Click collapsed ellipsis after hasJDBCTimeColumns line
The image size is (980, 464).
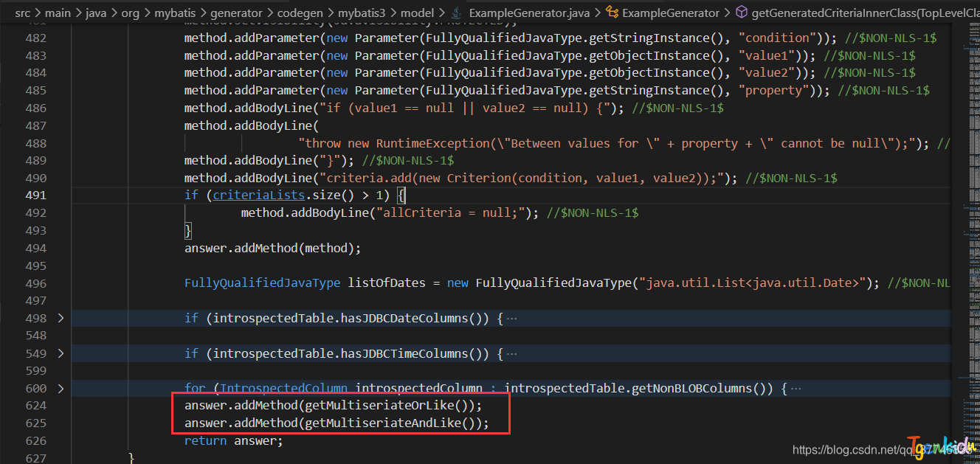[512, 354]
